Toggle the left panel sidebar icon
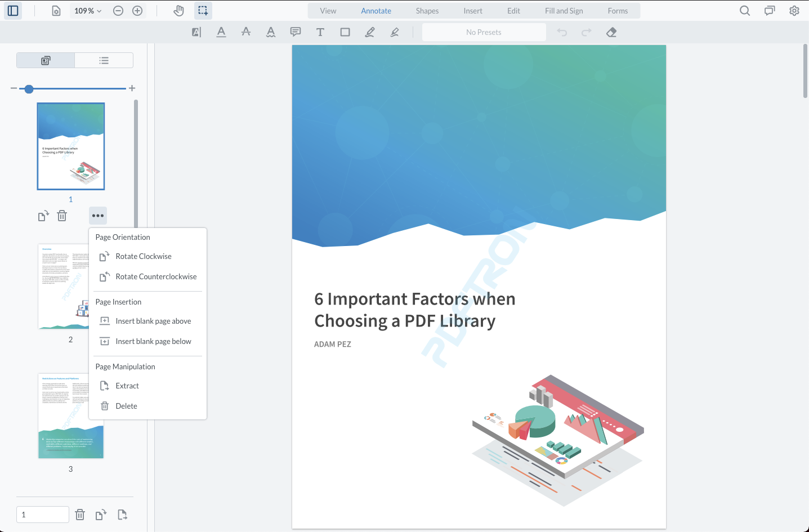Screen dimensions: 809x532 coord(13,11)
